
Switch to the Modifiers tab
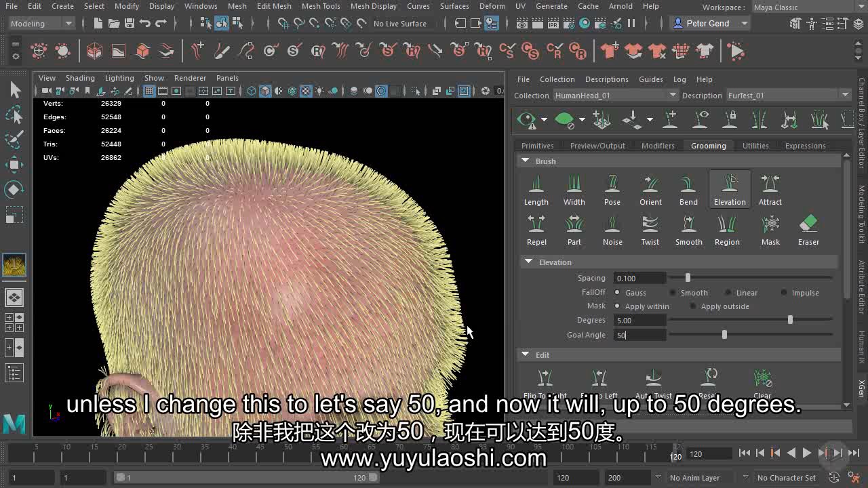point(658,146)
